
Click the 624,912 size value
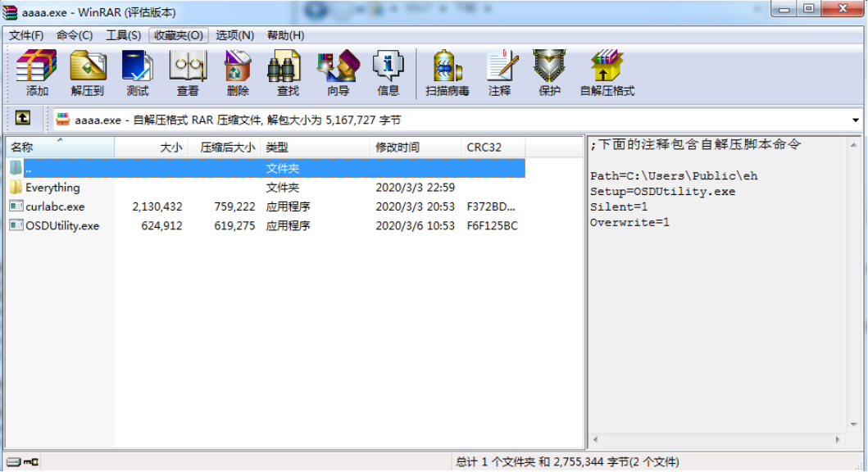tap(161, 226)
